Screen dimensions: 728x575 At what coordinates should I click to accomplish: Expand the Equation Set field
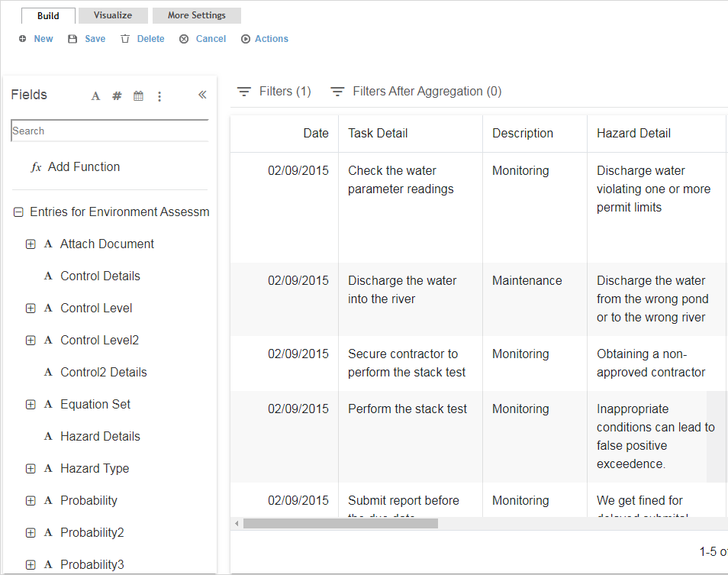31,405
